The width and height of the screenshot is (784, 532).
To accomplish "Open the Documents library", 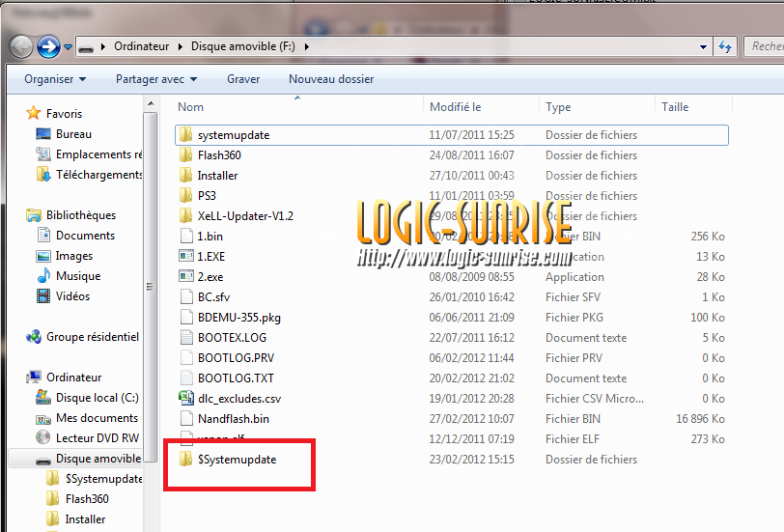I will point(85,236).
